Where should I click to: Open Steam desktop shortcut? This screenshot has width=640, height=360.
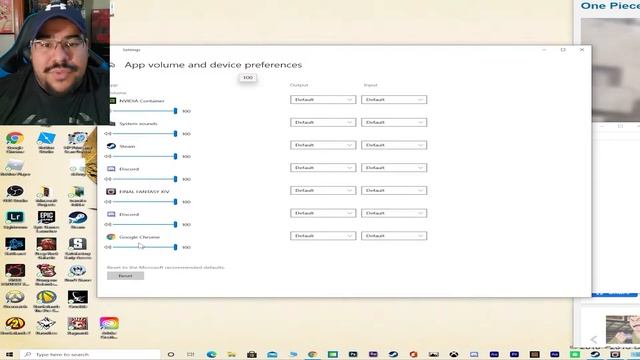tap(78, 220)
